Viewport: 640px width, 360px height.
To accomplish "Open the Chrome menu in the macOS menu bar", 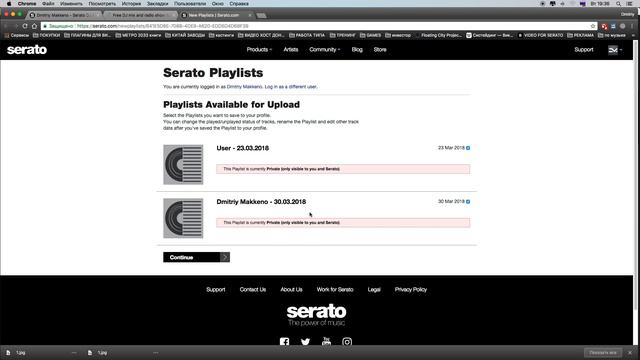I will click(27, 3).
